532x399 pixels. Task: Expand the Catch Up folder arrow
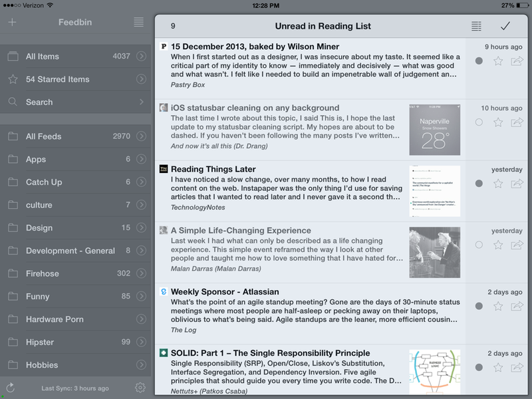tap(141, 182)
